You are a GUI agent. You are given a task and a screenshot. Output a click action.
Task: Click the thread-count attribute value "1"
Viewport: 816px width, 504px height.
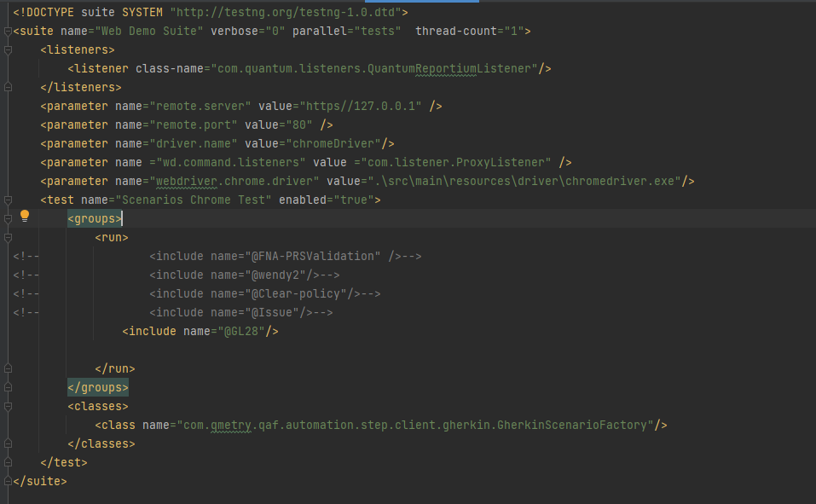[x=514, y=32]
